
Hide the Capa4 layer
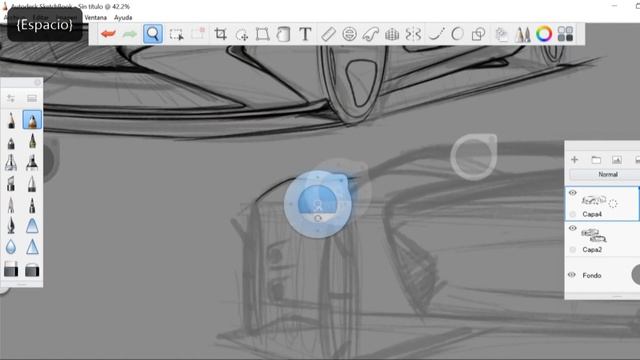573,193
